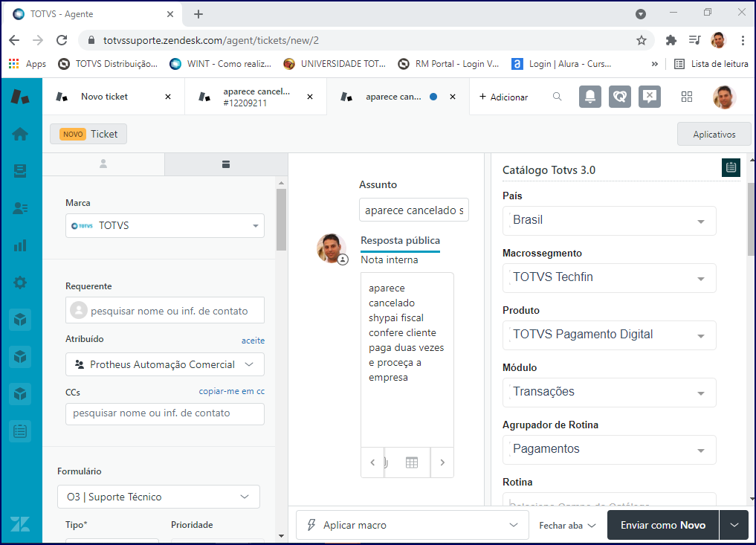Click the third cube app icon

point(20,394)
